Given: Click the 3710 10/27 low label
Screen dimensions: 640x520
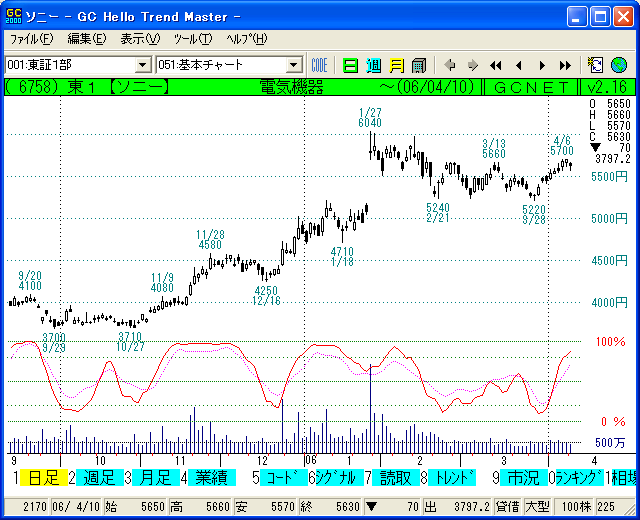Looking at the screenshot, I should click(130, 342).
